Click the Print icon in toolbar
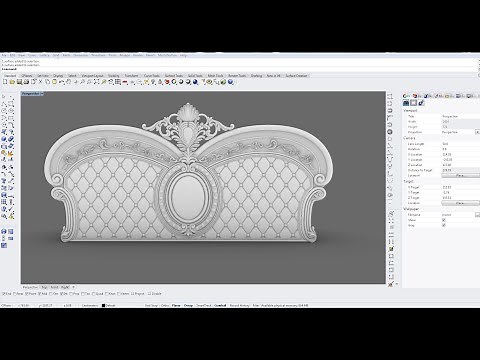The height and width of the screenshot is (360, 480). click(x=26, y=82)
